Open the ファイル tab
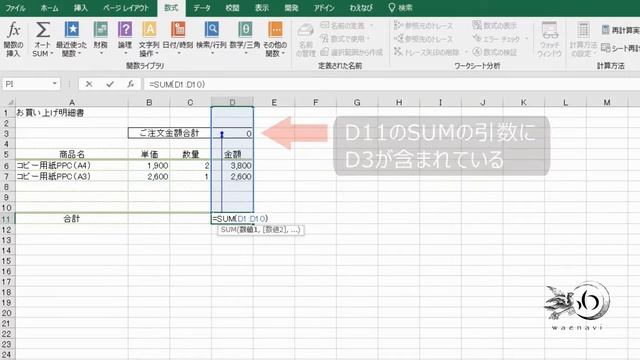The height and width of the screenshot is (360, 640). click(x=15, y=8)
